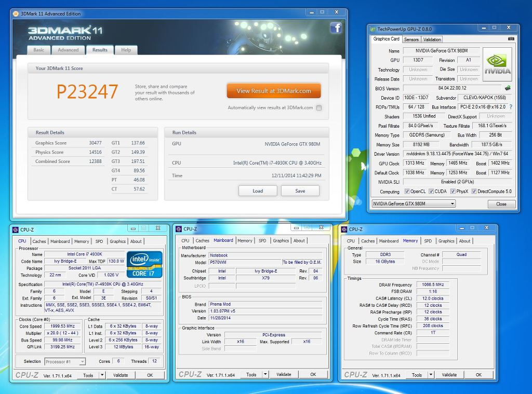Image resolution: width=532 pixels, height=394 pixels.
Task: Click the Physics Score value 14516
Action: pos(96,152)
